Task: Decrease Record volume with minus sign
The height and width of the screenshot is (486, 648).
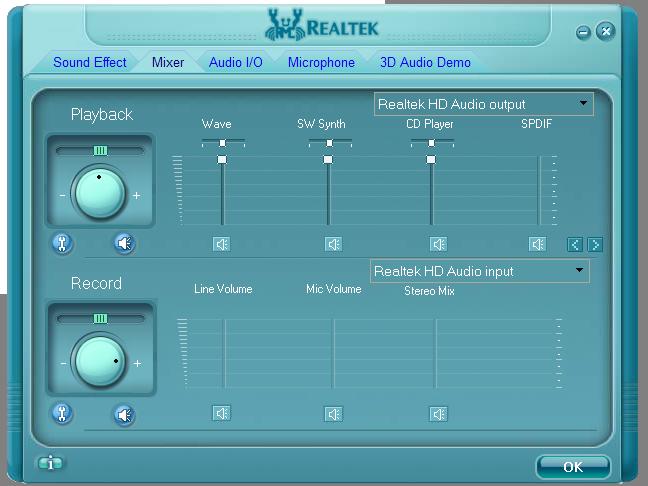Action: [x=63, y=364]
